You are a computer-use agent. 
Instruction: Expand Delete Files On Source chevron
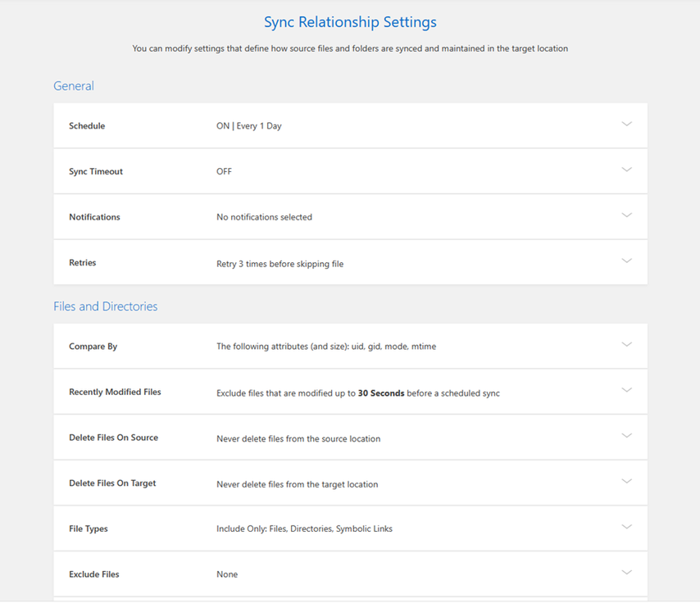pos(626,436)
